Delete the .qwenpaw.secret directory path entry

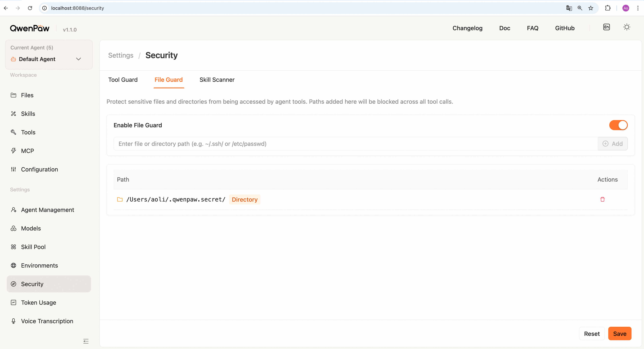point(603,199)
